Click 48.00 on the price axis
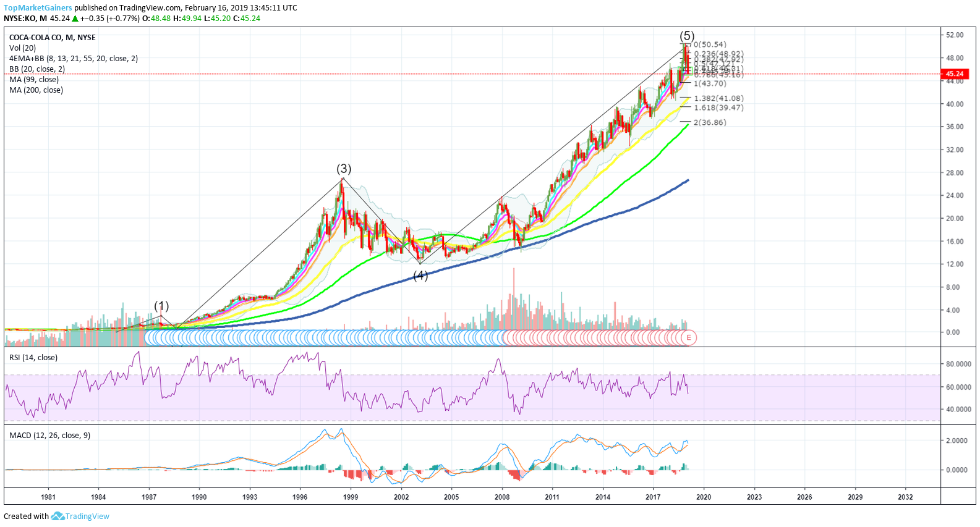 click(955, 58)
